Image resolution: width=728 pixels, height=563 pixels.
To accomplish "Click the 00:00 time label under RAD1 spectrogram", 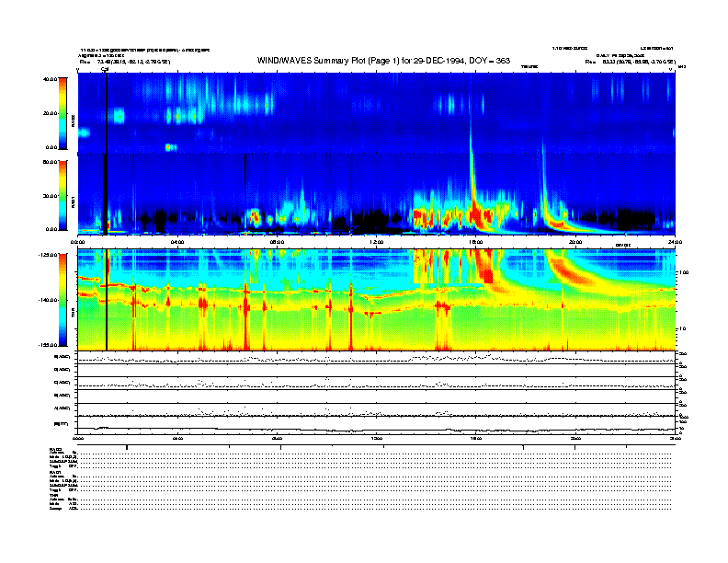I will pyautogui.click(x=77, y=242).
